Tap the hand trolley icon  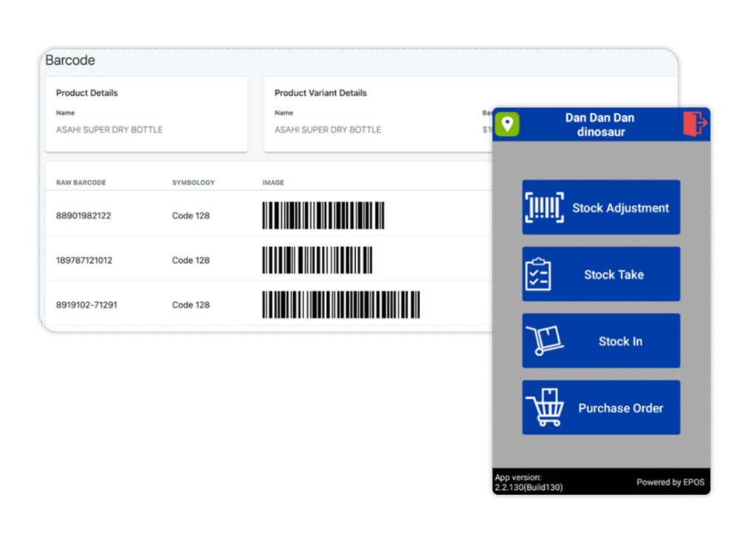pyautogui.click(x=545, y=341)
